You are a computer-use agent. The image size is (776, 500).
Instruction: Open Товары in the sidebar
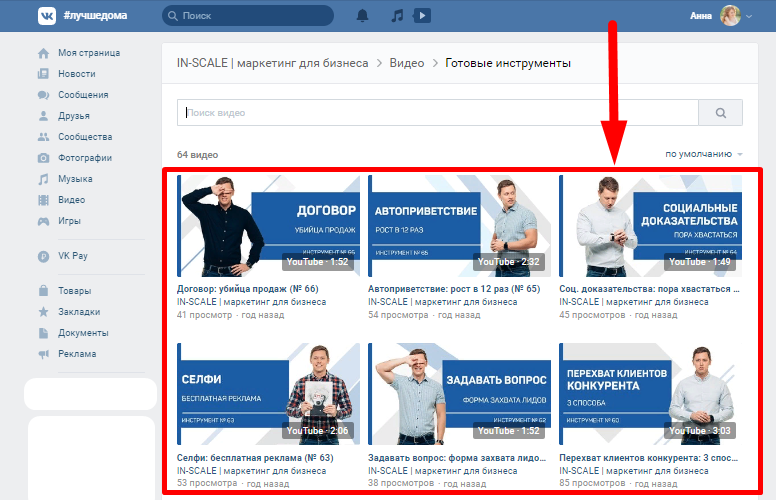(x=75, y=291)
